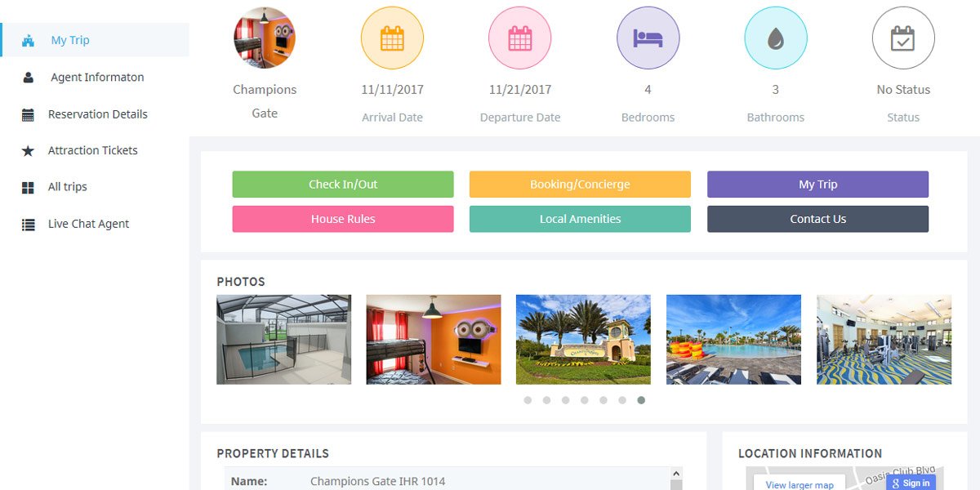Image resolution: width=980 pixels, height=490 pixels.
Task: Open the pink House Rules button
Action: point(343,219)
